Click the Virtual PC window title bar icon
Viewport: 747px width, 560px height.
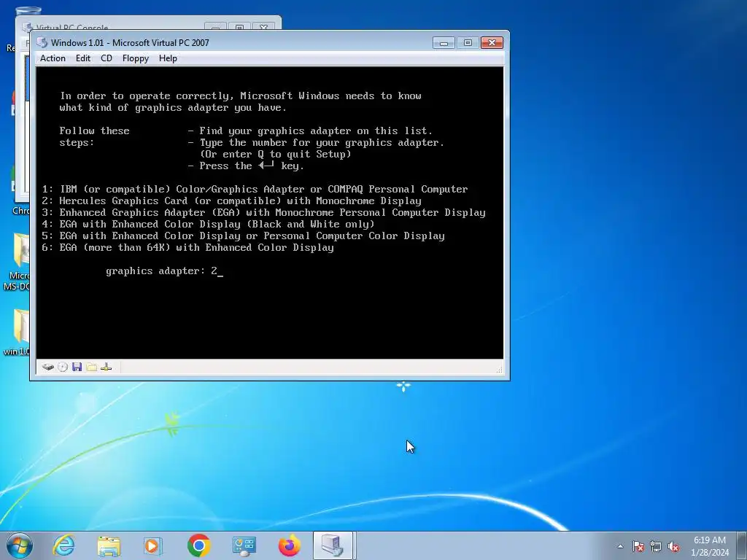[42, 42]
